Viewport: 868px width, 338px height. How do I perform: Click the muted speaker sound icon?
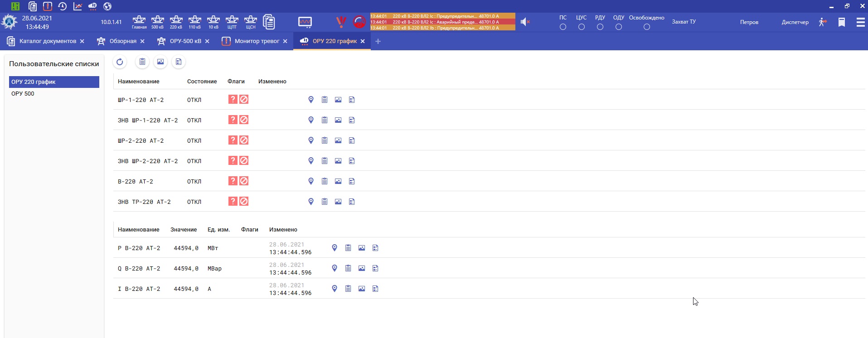click(x=525, y=22)
